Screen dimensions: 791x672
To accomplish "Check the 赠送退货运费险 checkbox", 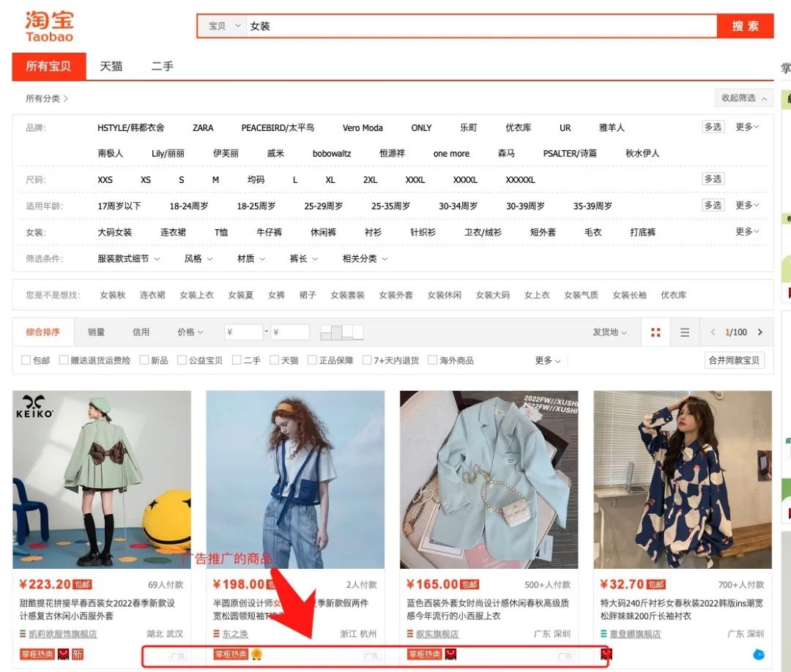I will pyautogui.click(x=64, y=360).
